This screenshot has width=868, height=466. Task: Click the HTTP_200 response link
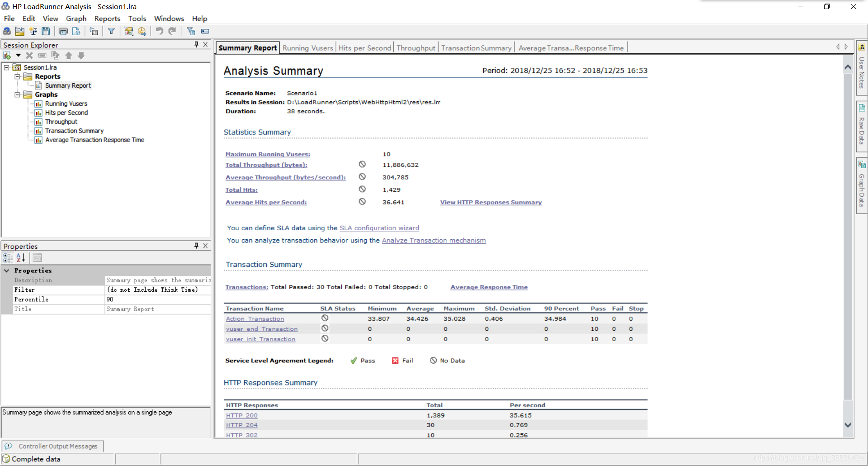click(242, 415)
